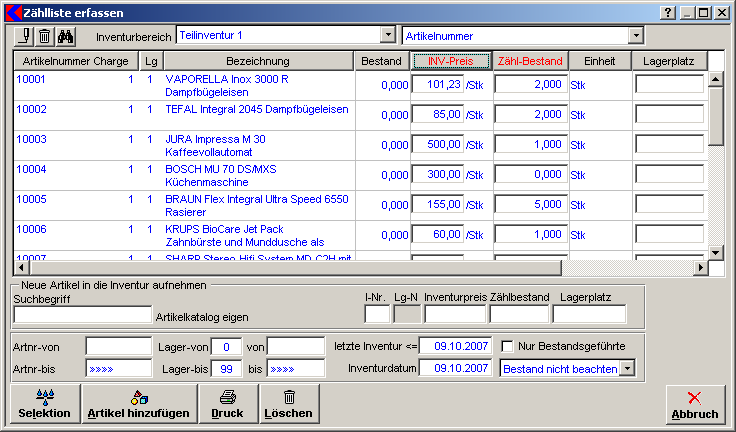Click the Suchbegriff input field
Image resolution: width=736 pixels, height=432 pixels.
(82, 315)
